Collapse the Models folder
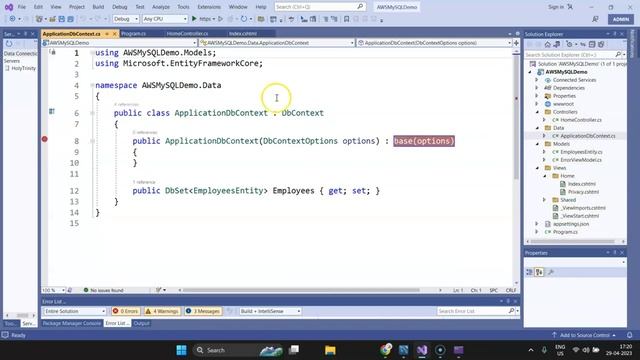Screen dimensions: 640x360 point(537,144)
